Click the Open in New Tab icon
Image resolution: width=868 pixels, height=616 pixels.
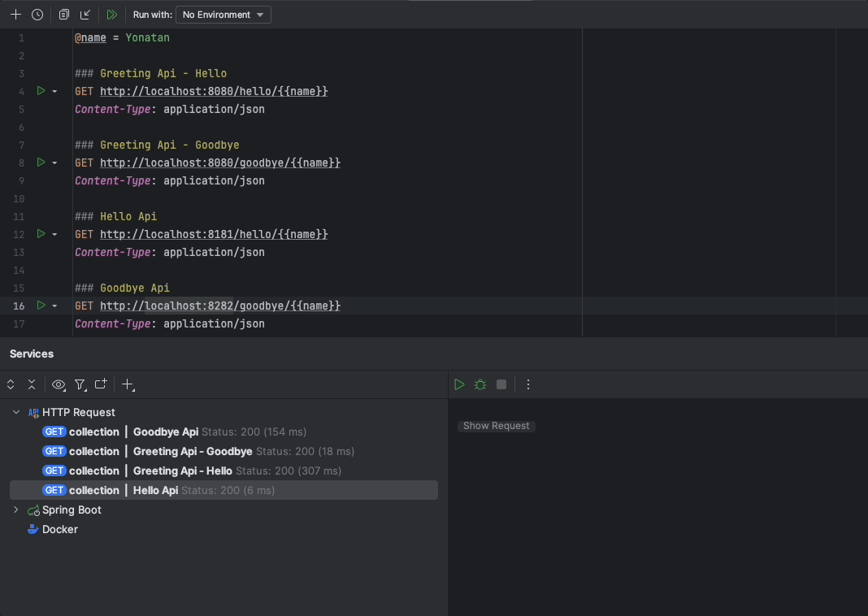pyautogui.click(x=101, y=384)
